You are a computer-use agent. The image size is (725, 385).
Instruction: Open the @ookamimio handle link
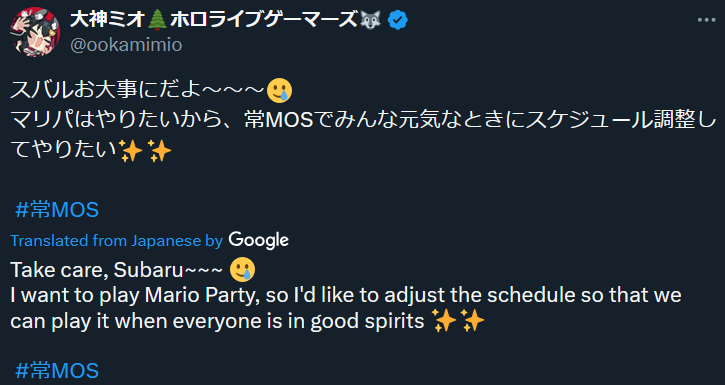(126, 45)
